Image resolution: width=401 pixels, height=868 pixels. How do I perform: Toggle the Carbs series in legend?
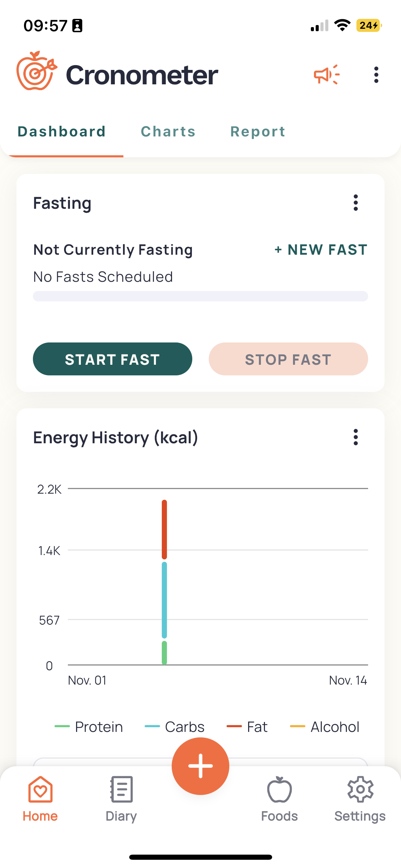174,727
